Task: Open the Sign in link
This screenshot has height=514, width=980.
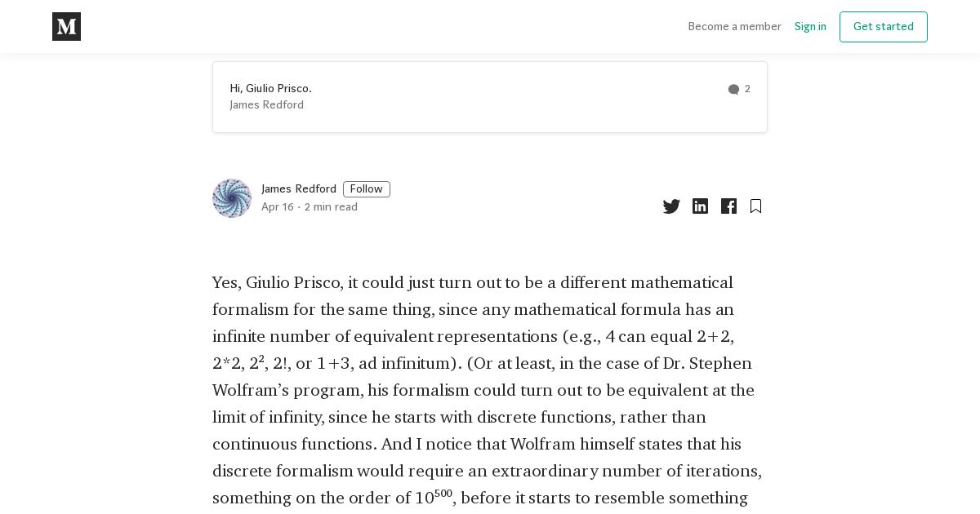Action: pyautogui.click(x=810, y=27)
